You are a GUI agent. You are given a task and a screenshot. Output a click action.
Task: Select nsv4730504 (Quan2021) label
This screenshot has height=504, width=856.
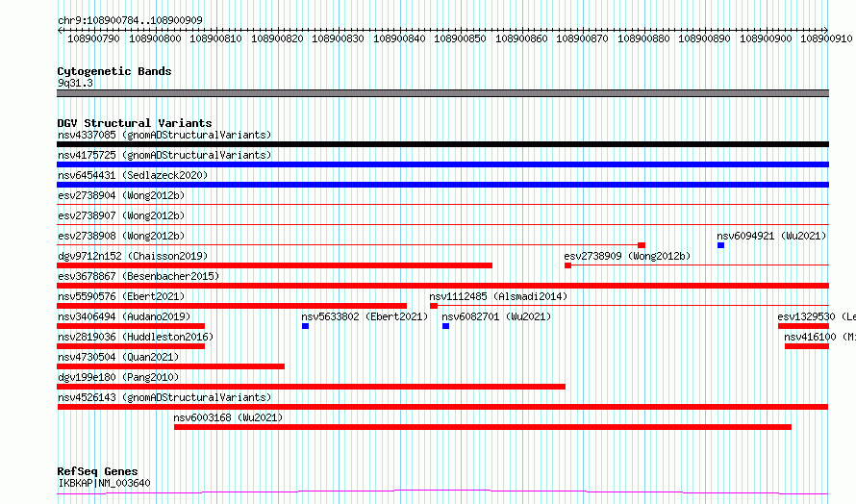coord(118,357)
